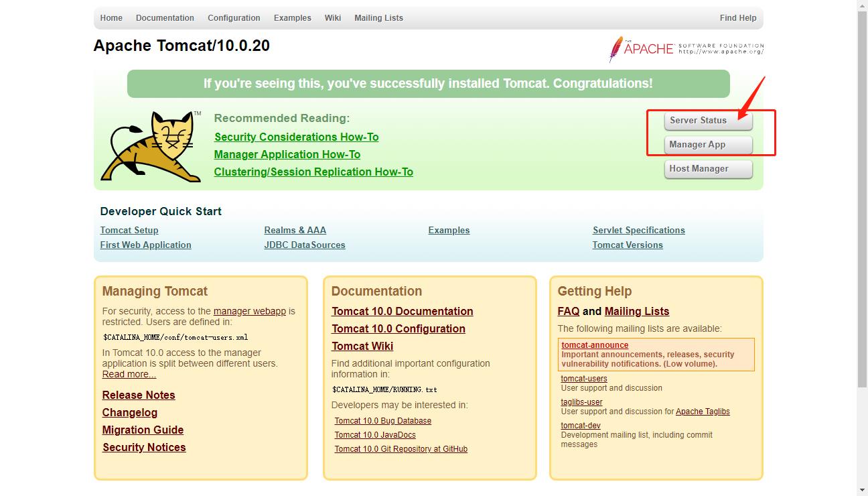Viewport: 868px width, 496px height.
Task: Click the Read more... link
Action: pos(129,374)
